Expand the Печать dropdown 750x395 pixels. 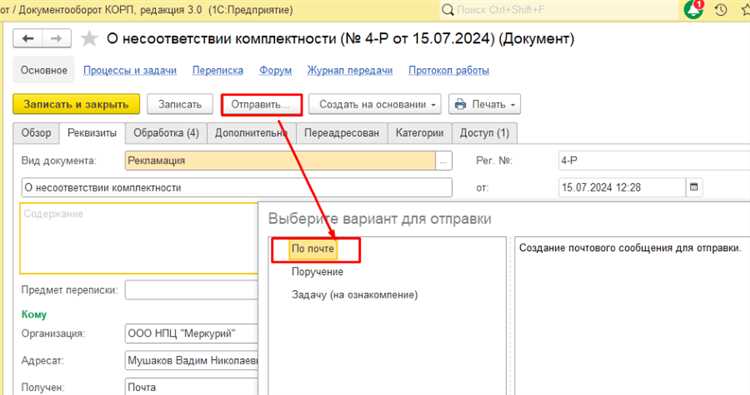point(485,104)
